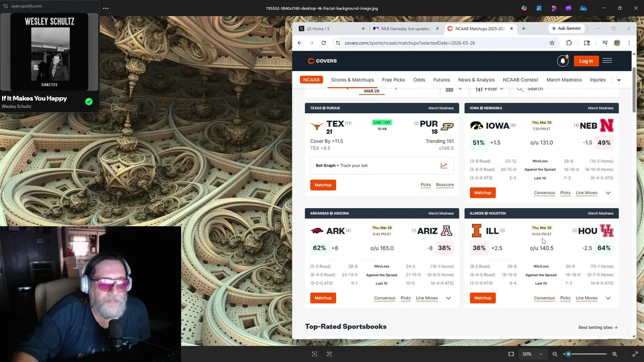The width and height of the screenshot is (644, 362).
Task: Click the orange NCAAB button
Action: 311,80
